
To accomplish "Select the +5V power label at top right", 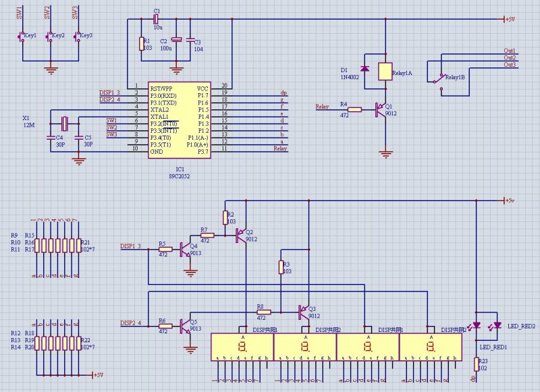I will pyautogui.click(x=510, y=19).
